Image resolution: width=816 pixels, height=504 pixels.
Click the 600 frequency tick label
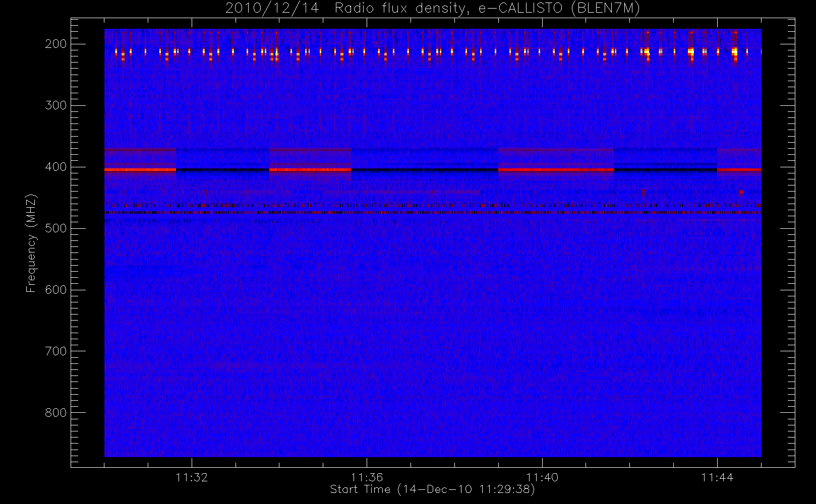tap(56, 290)
